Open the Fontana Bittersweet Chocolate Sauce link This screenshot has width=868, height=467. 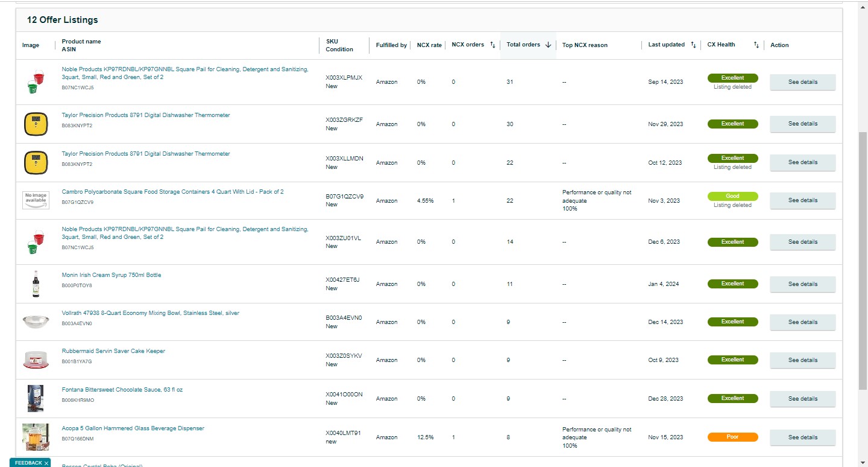122,390
